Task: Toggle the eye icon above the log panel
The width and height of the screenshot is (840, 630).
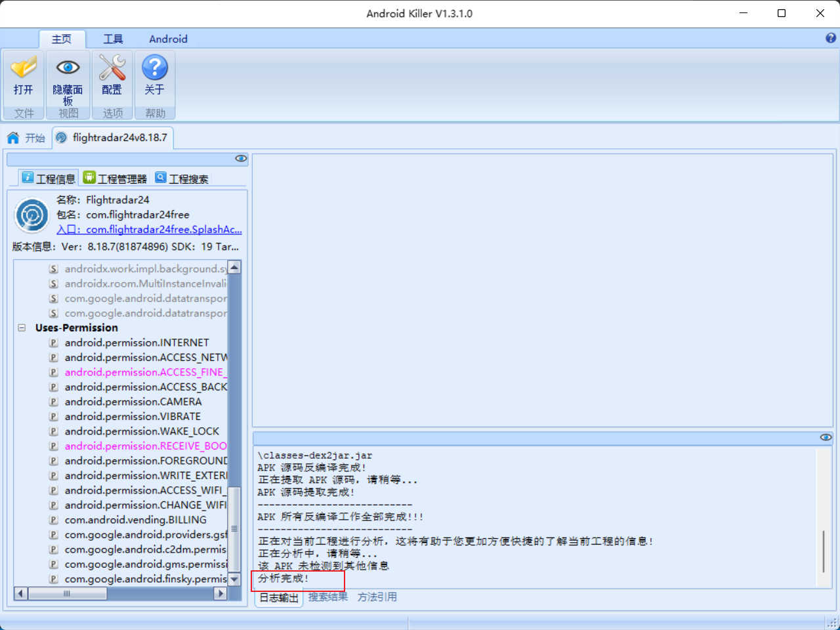Action: pos(826,437)
